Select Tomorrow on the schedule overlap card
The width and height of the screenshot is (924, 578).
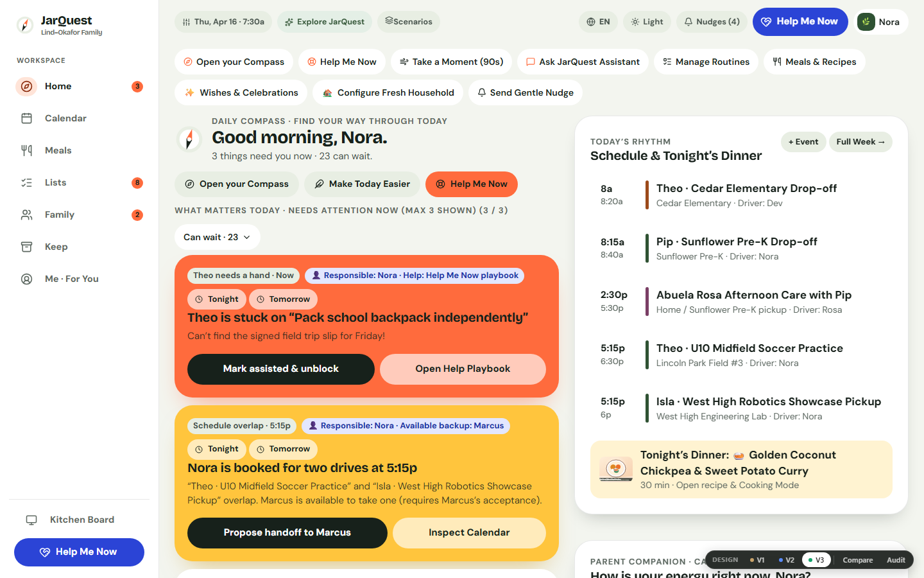tap(284, 449)
